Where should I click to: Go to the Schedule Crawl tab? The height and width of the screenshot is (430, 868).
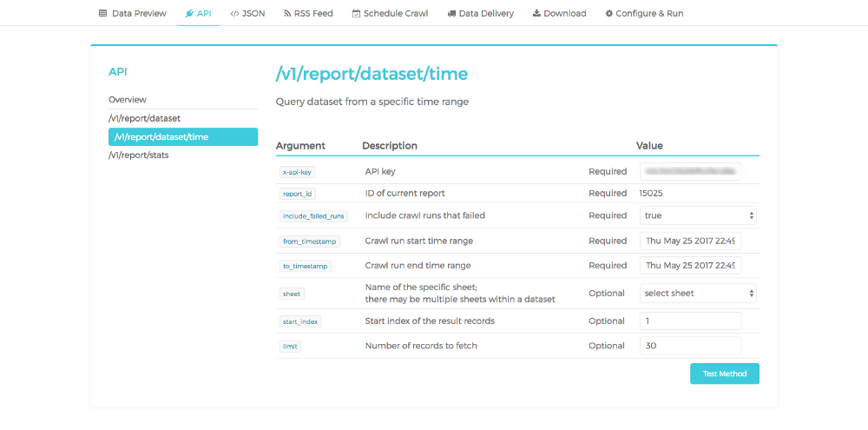391,13
